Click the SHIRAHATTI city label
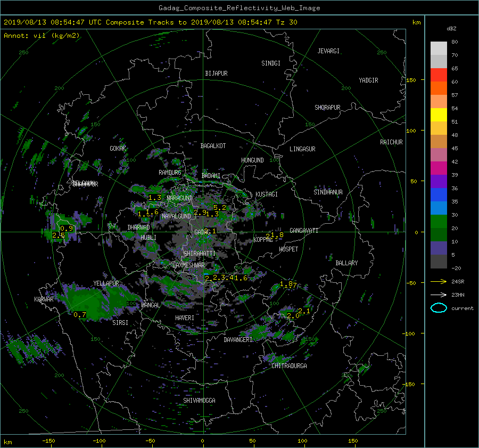Screen dimensions: 479x448 tap(200, 254)
